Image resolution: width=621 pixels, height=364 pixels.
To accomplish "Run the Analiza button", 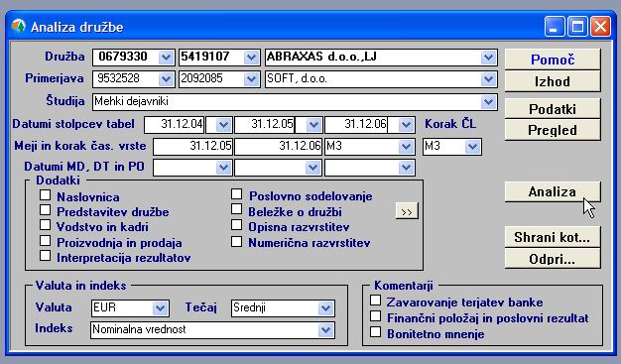I will click(x=553, y=192).
